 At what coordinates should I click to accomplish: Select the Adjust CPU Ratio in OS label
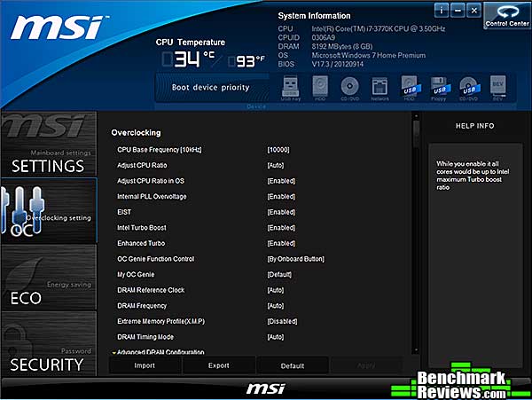(151, 181)
